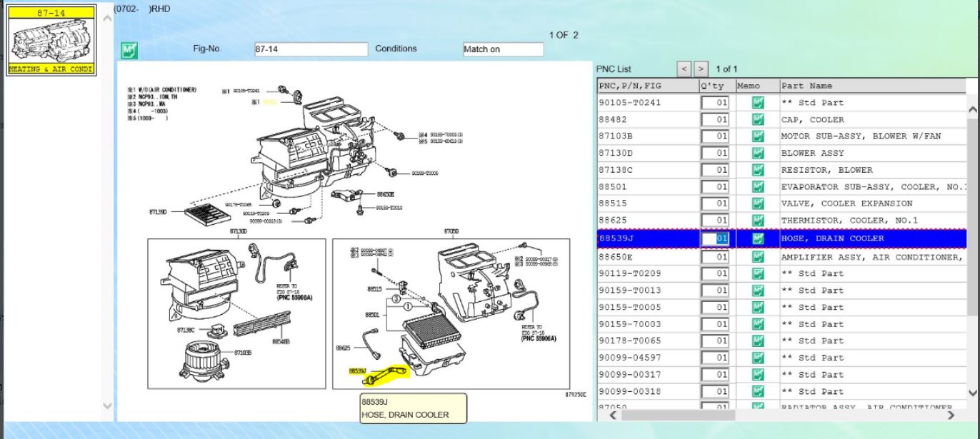Go to next PNC list page
980x439 pixels.
pos(701,69)
